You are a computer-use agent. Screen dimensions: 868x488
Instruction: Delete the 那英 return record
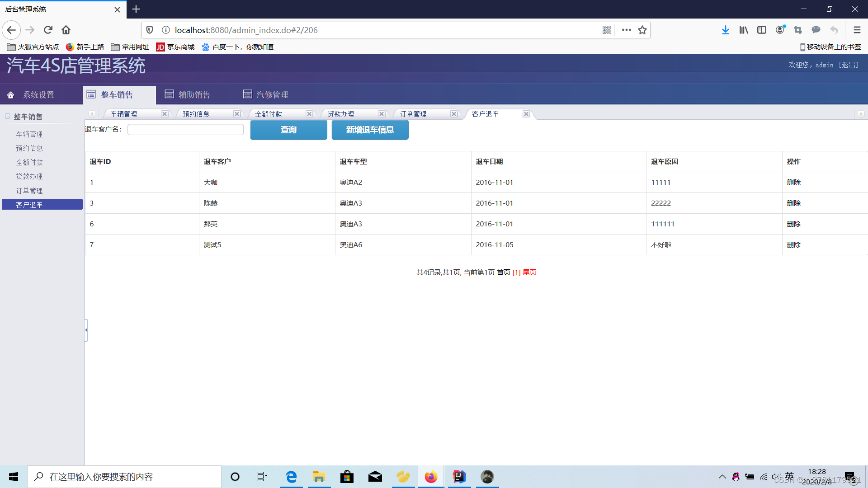(x=793, y=224)
